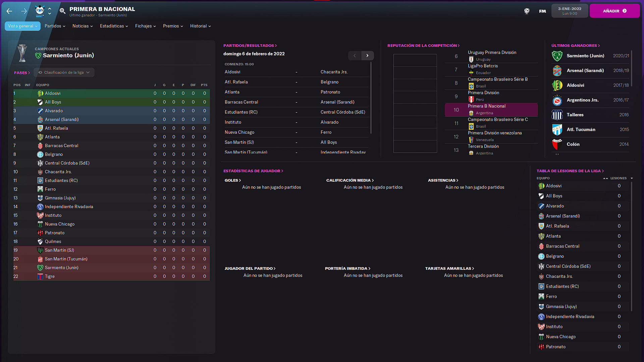Viewport: 644px width, 362px height.
Task: Click Ferro crest in league table
Action: (x=40, y=189)
